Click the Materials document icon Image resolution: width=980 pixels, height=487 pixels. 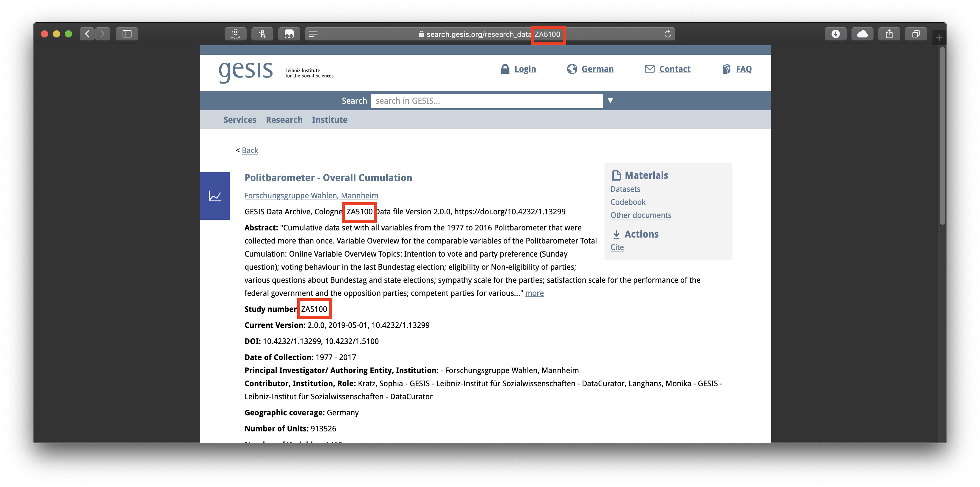[x=616, y=175]
